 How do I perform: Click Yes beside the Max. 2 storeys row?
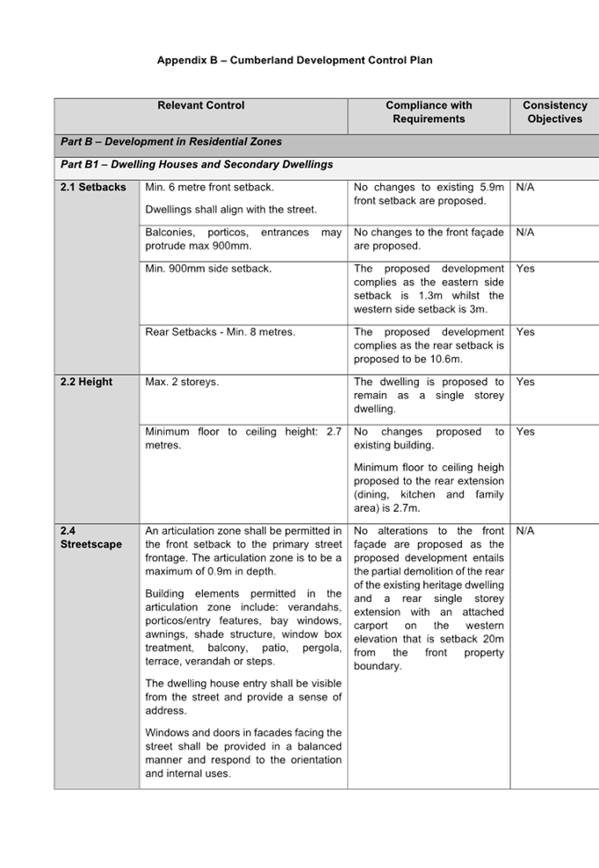pos(525,382)
